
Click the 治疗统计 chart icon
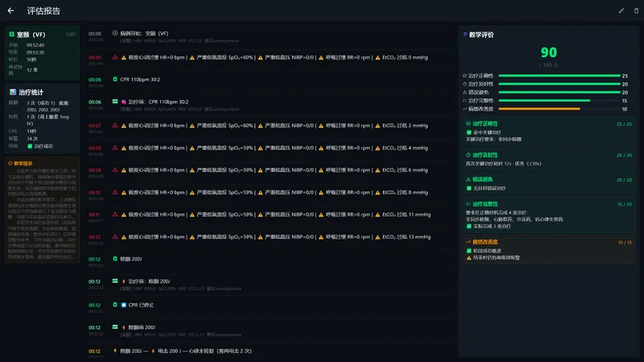point(12,92)
